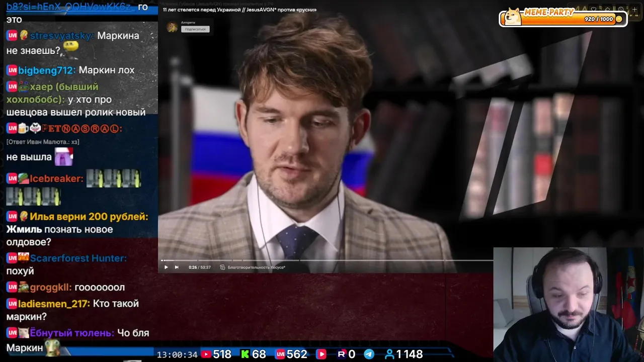The width and height of the screenshot is (644, 362).
Task: Click chat username 'Илья верни 200 рублей'
Action: click(89, 217)
